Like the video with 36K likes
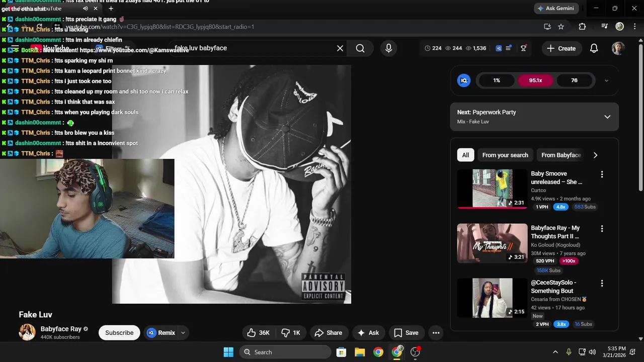644x362 pixels. tap(258, 333)
